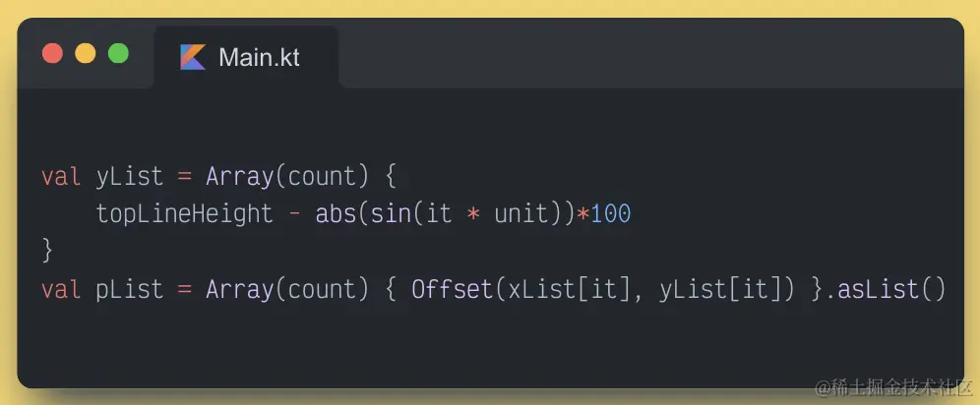
Task: Click the Kotlin logo icon
Action: point(193,57)
